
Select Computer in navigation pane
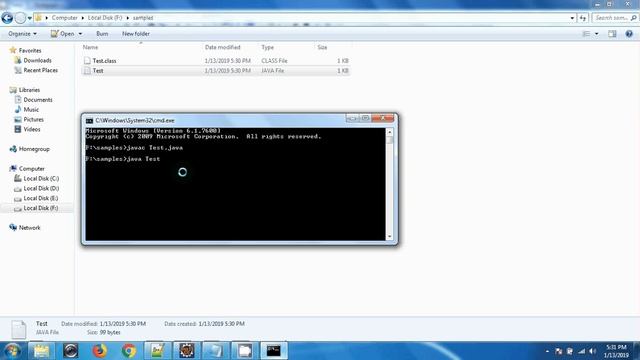31,169
